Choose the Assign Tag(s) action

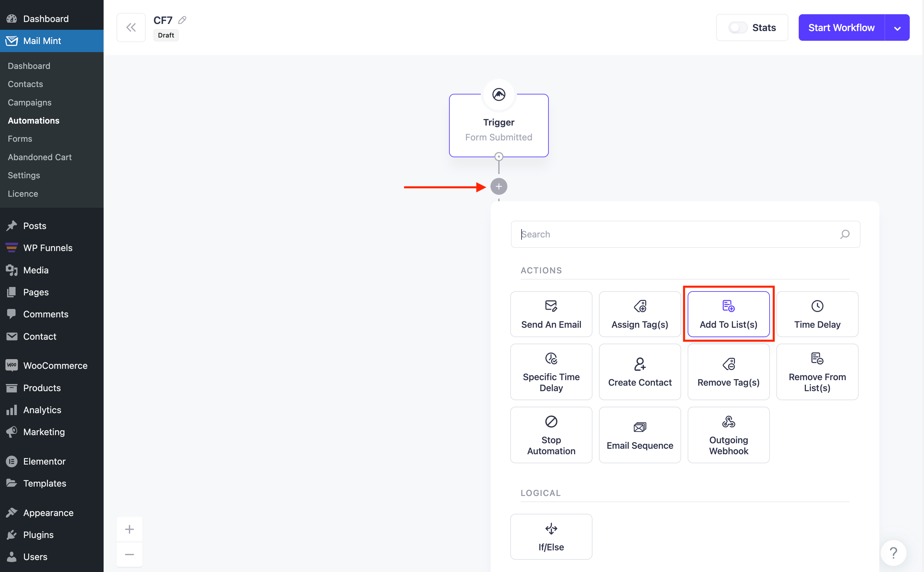pyautogui.click(x=639, y=314)
